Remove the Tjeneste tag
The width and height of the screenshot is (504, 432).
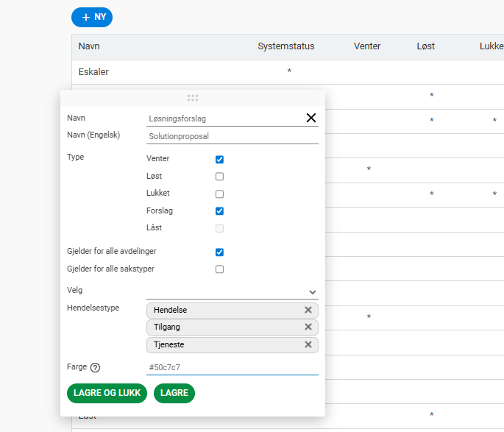tap(308, 344)
